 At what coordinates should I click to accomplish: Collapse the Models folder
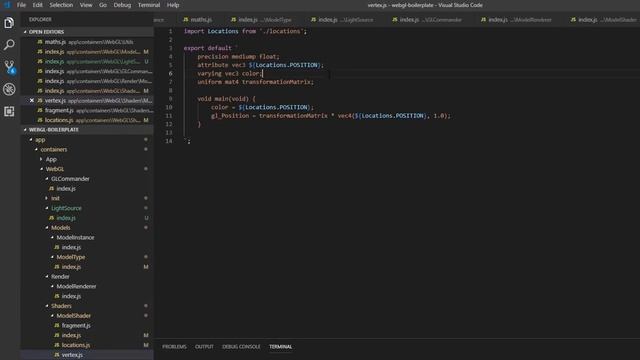point(47,228)
